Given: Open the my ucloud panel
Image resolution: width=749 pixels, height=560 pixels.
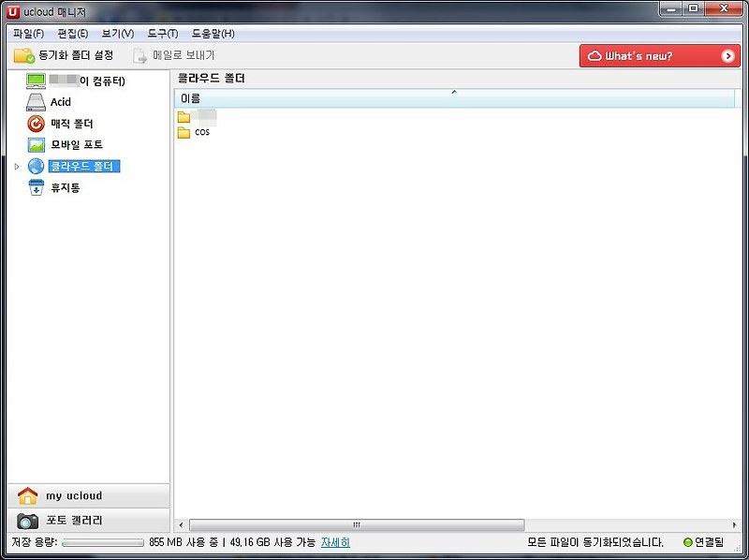Looking at the screenshot, I should (88, 495).
